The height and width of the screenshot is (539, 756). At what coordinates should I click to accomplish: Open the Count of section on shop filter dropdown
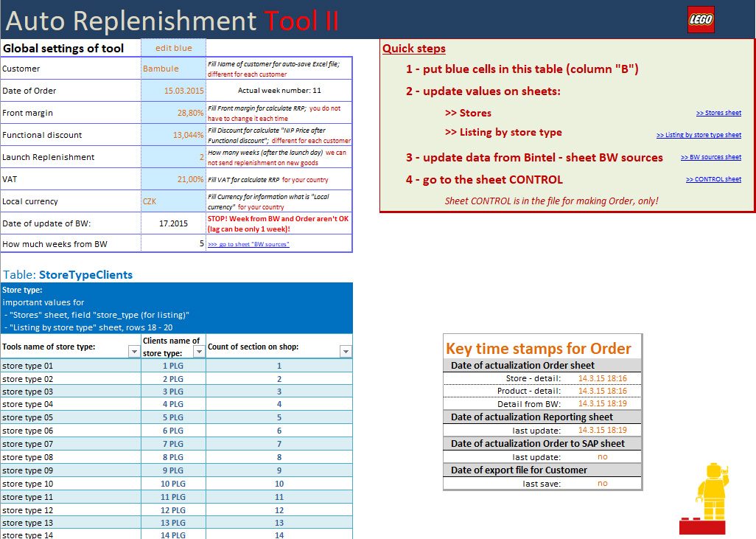346,352
